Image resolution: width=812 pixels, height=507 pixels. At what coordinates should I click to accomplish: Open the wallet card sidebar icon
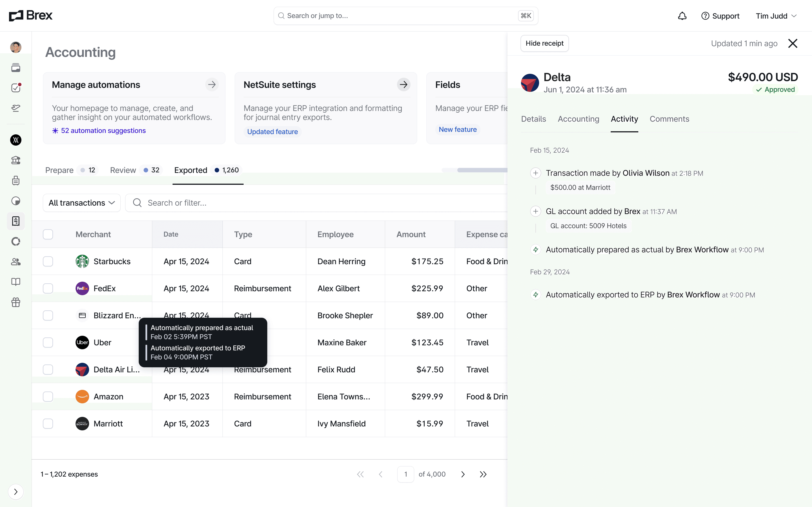(x=16, y=68)
